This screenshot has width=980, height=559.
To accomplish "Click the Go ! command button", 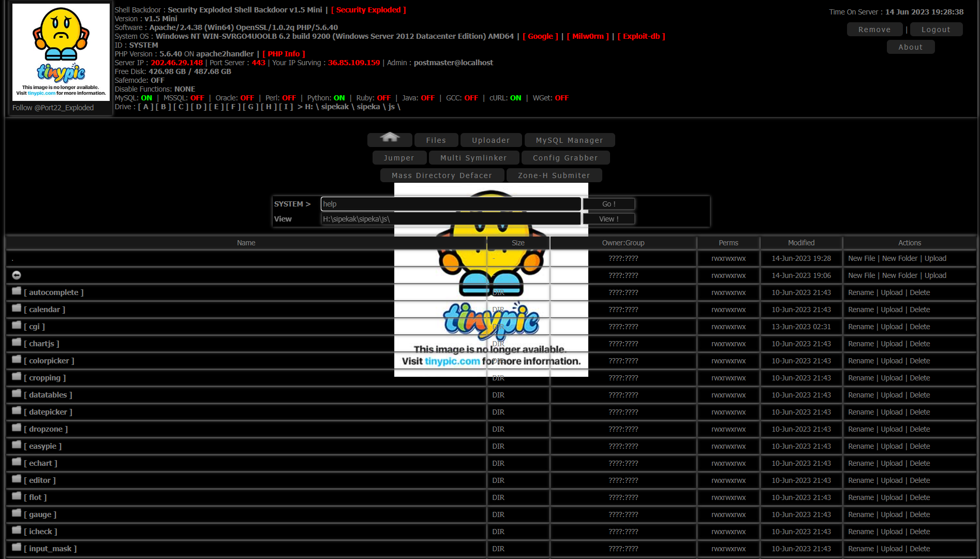I will coord(609,204).
